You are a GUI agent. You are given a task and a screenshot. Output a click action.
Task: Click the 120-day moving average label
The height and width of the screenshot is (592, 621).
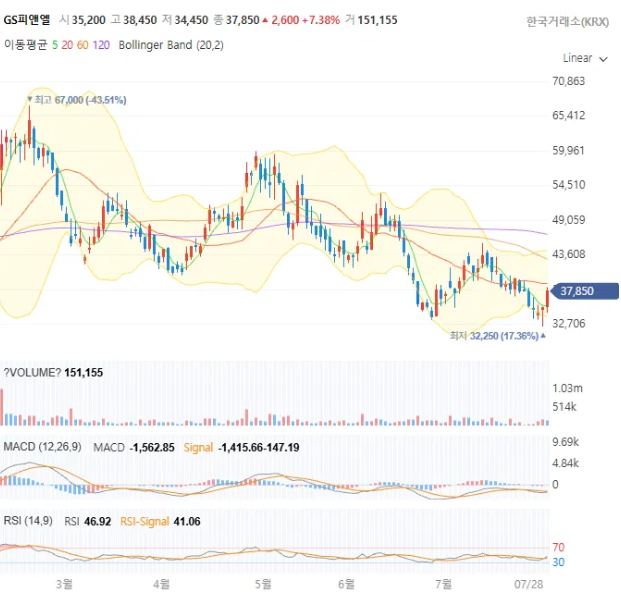tap(101, 45)
